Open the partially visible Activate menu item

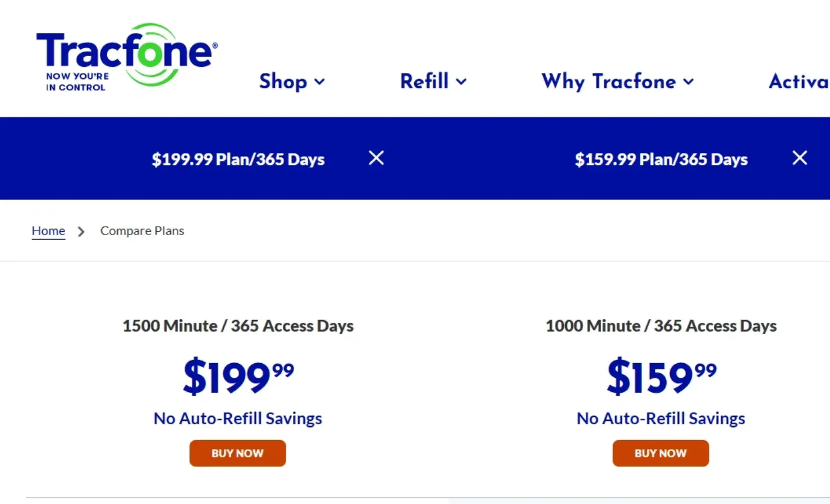pos(798,81)
